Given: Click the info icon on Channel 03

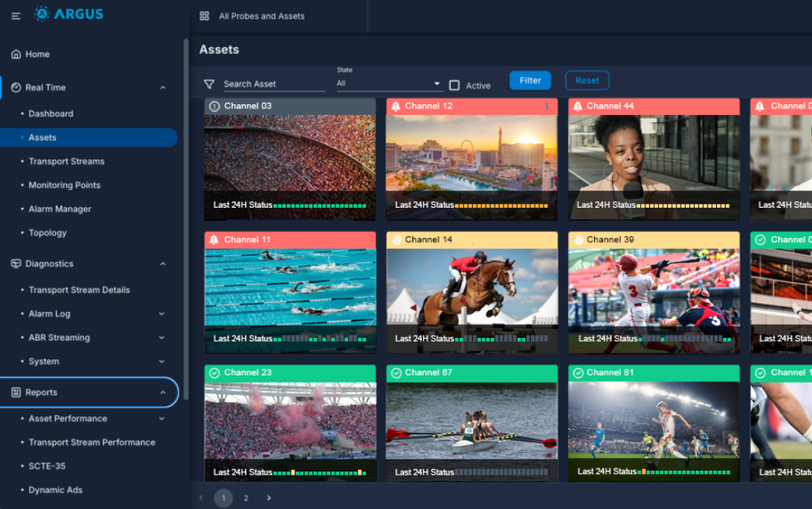Looking at the screenshot, I should pyautogui.click(x=215, y=107).
